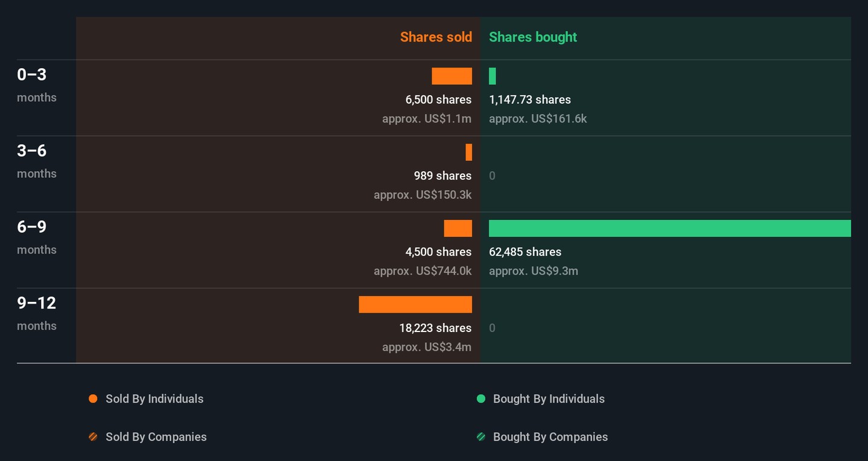Click the striped Sold By Companies legend icon
868x461 pixels.
[x=93, y=437]
